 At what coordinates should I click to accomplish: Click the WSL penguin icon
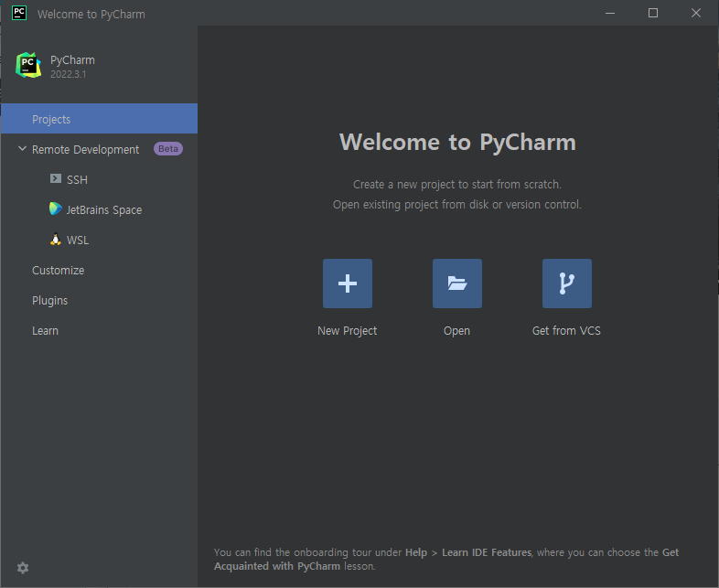[x=56, y=240]
